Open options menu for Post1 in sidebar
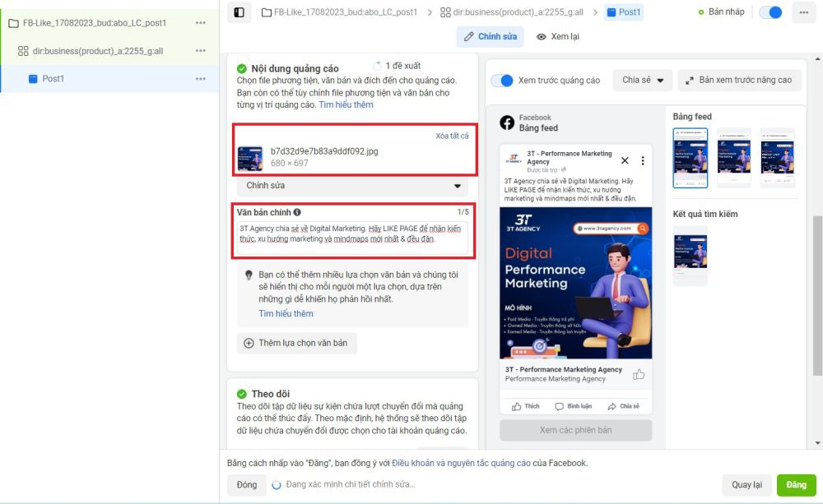The width and height of the screenshot is (823, 504). [x=201, y=79]
